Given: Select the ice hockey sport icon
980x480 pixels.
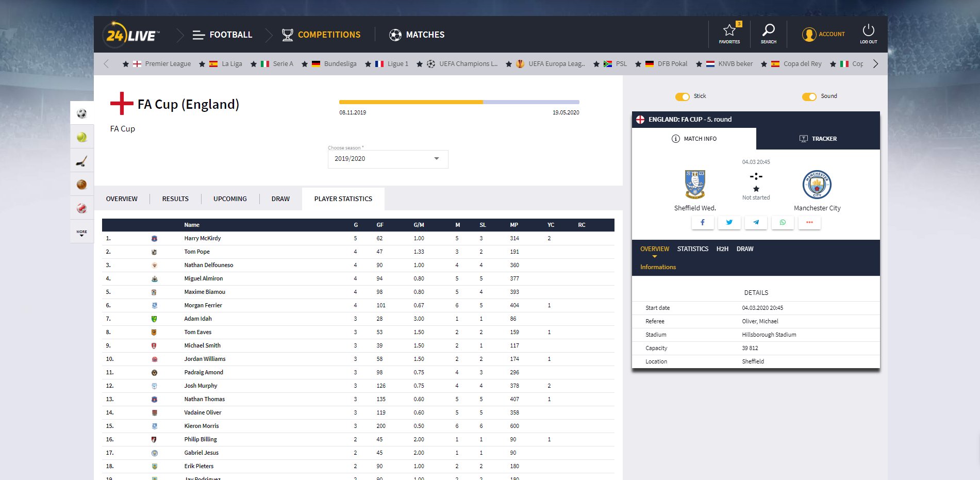Looking at the screenshot, I should [x=81, y=161].
